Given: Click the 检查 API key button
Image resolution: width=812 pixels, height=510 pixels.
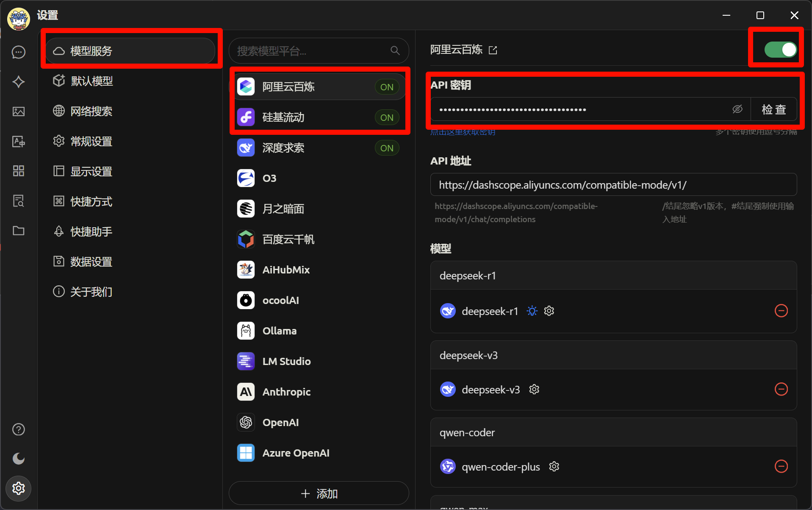Looking at the screenshot, I should [x=773, y=109].
